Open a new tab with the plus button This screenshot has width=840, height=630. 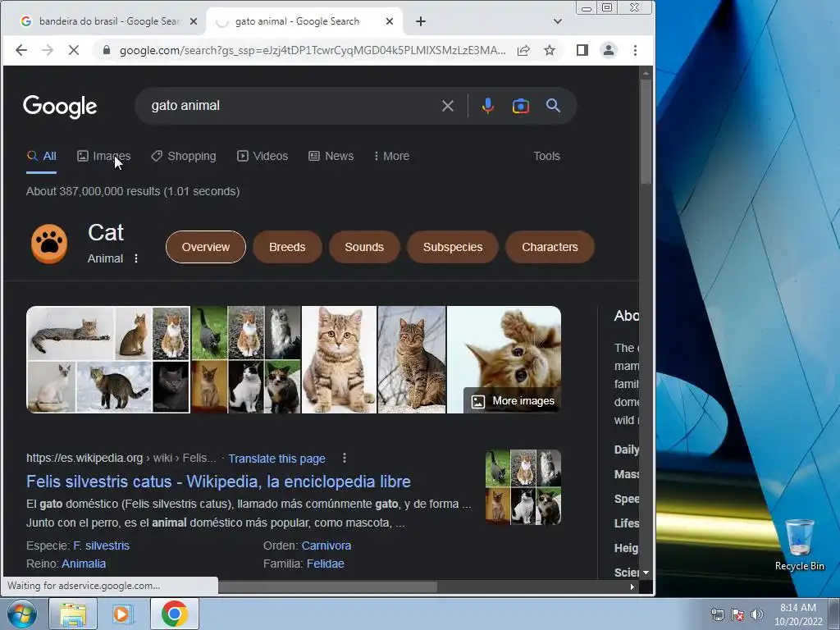[421, 21]
